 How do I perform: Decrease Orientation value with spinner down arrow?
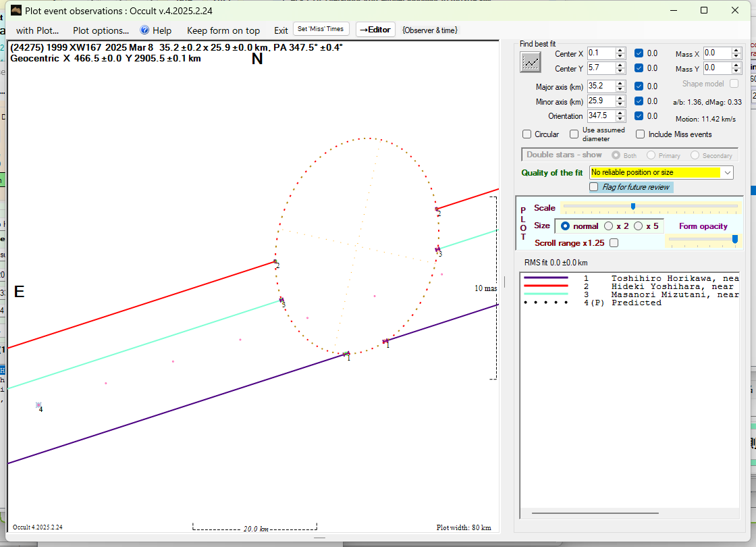(620, 119)
